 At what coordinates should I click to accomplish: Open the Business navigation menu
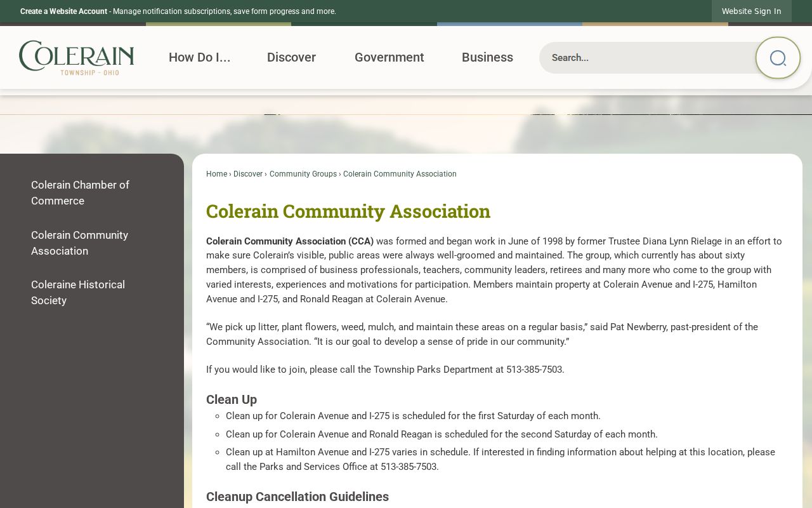pos(487,57)
